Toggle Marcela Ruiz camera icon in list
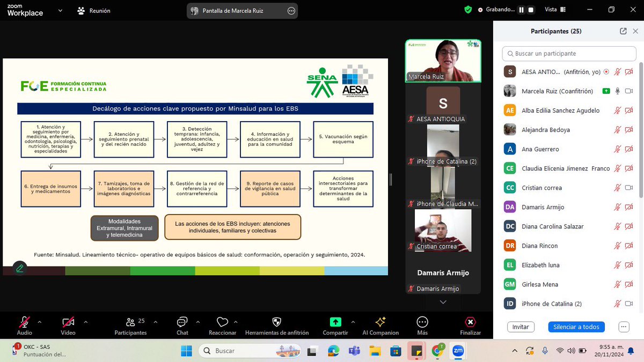Screen dimensions: 644x362 coord(629,91)
